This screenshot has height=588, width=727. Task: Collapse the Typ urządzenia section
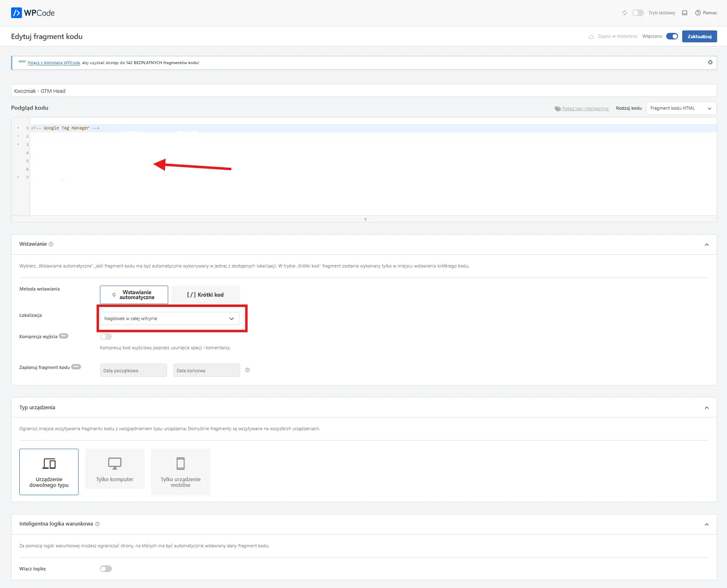(x=706, y=408)
